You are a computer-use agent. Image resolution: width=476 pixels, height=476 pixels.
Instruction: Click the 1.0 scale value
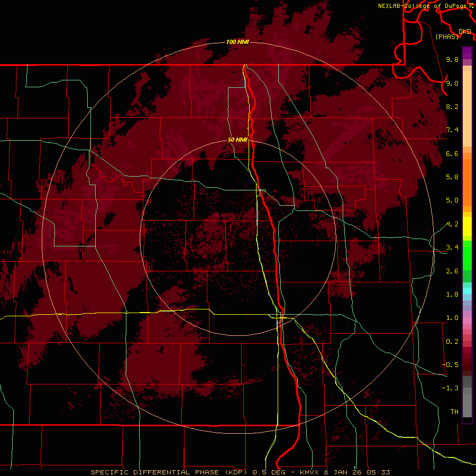point(452,318)
